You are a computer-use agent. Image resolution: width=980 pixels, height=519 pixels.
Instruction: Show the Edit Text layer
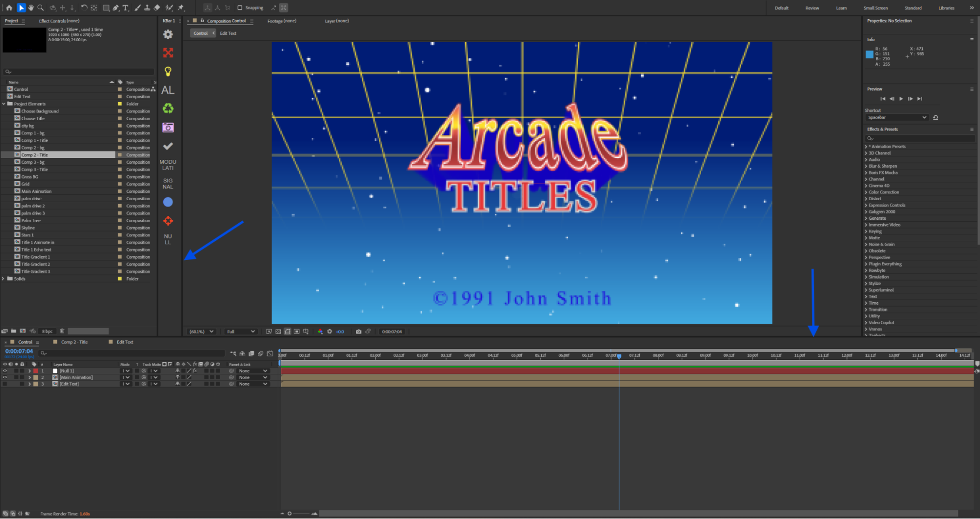5,384
